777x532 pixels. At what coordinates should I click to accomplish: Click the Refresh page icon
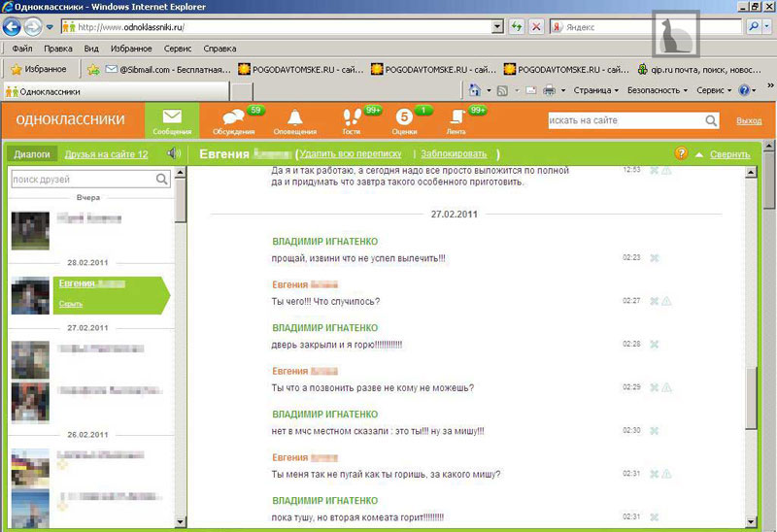(x=517, y=27)
